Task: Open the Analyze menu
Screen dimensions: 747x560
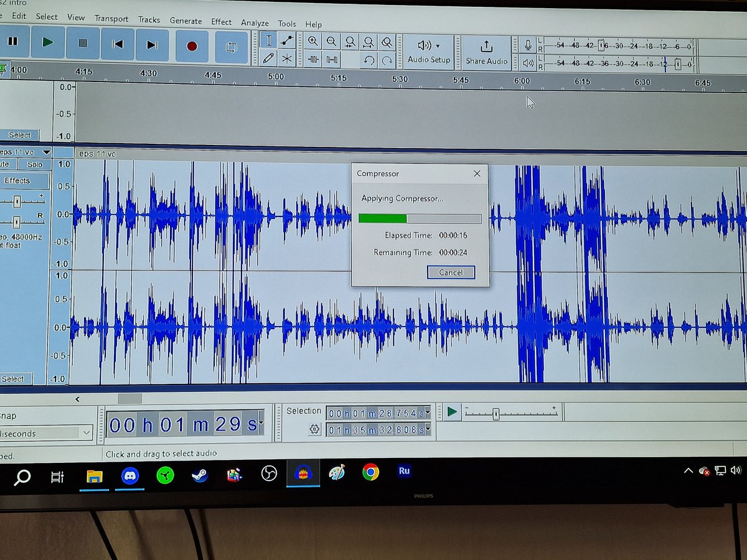Action: 255,23
